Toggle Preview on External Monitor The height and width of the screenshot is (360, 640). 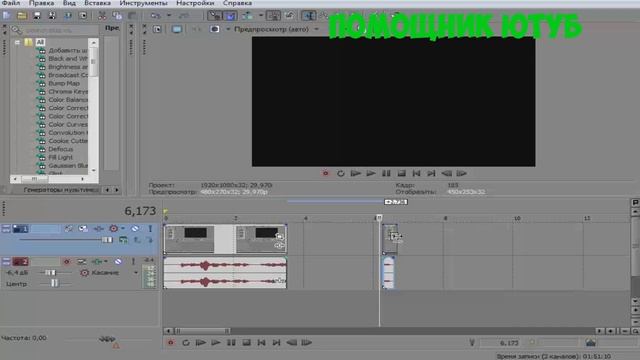[x=177, y=29]
